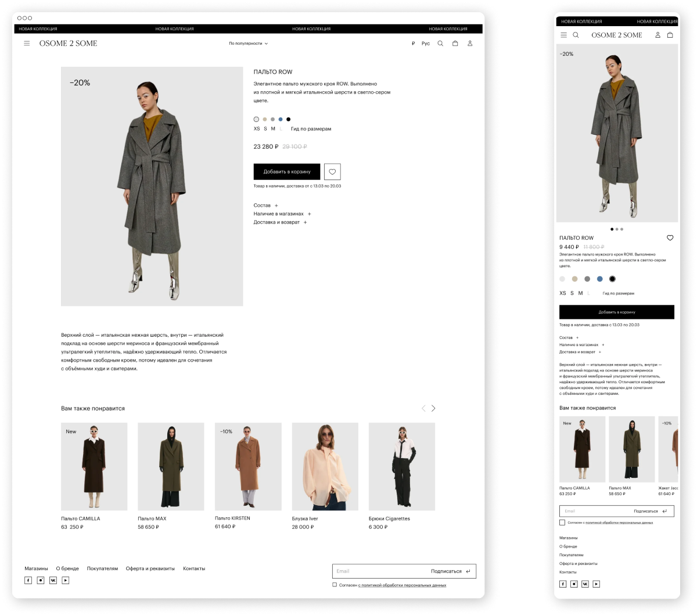Open Instagram icon in desktop footer
Viewport: 697px width, 616px height.
click(x=41, y=580)
